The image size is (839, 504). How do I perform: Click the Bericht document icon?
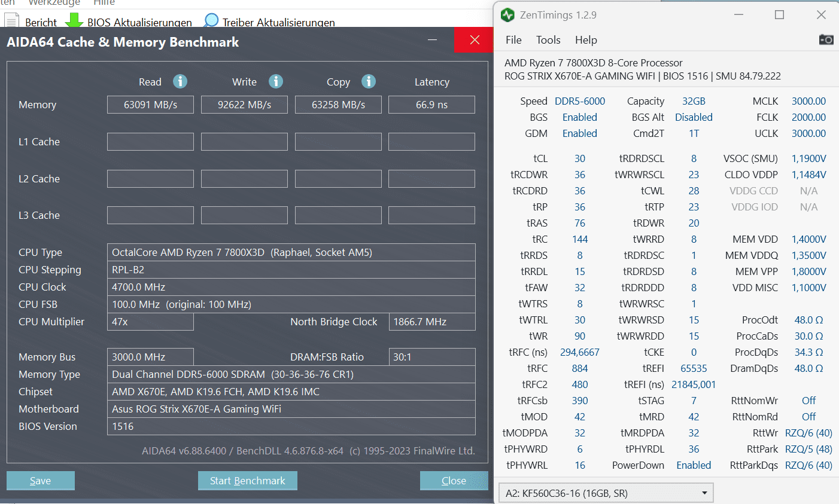tap(12, 21)
